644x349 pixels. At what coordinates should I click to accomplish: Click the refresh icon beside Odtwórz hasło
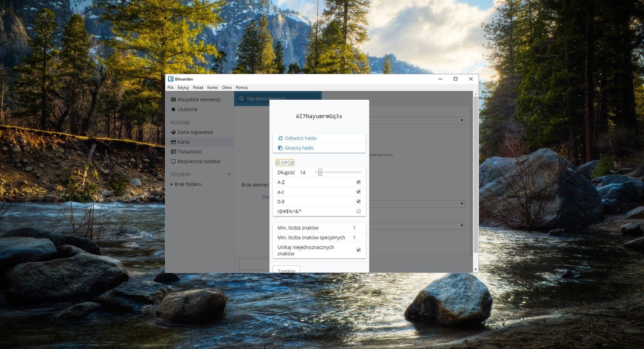(x=280, y=138)
